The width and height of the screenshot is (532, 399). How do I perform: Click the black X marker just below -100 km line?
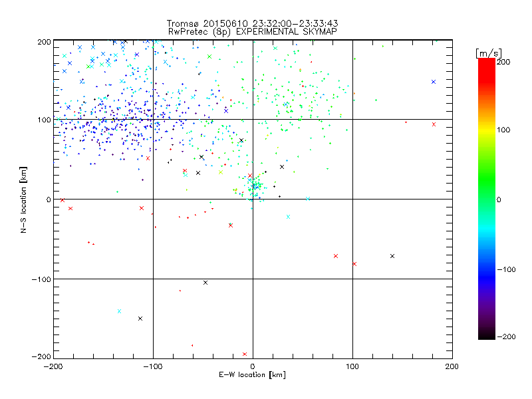pyautogui.click(x=205, y=283)
